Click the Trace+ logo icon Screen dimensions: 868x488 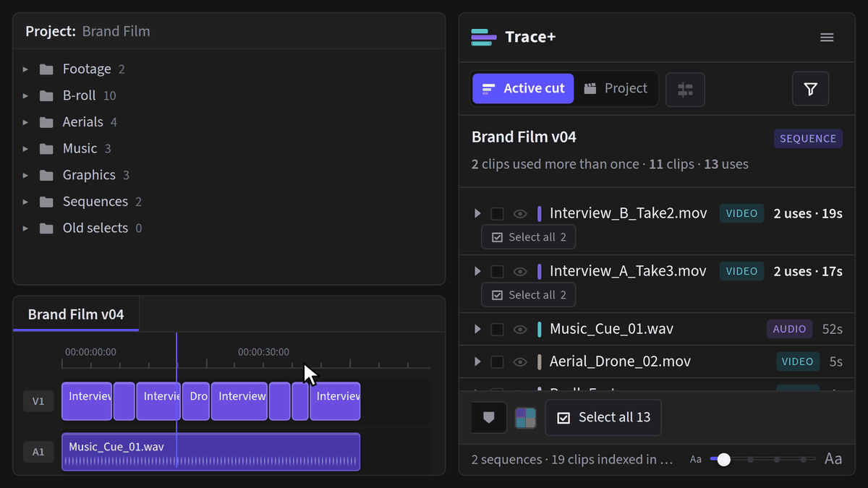click(x=483, y=37)
